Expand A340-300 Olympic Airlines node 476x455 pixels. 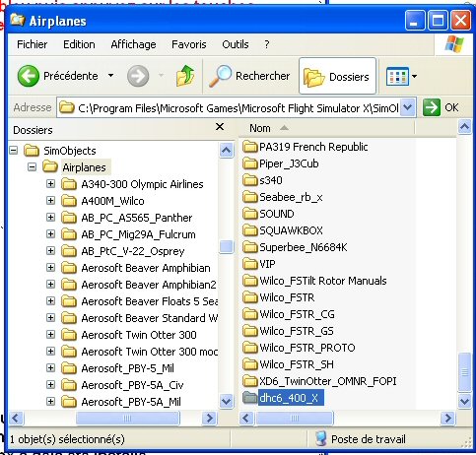coord(50,184)
